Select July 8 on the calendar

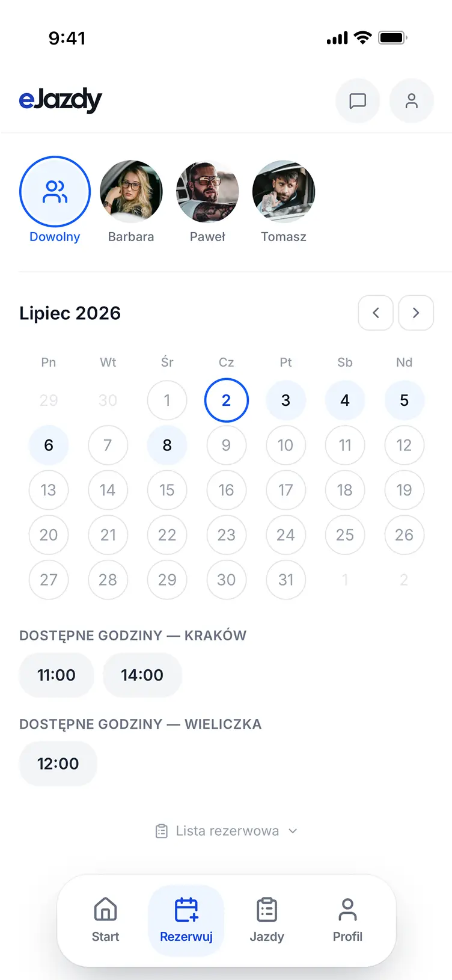167,445
